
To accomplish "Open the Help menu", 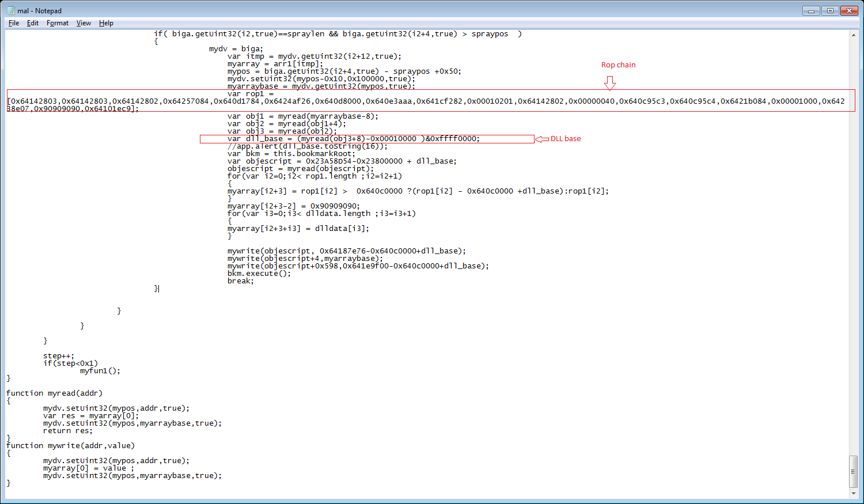I will tap(106, 23).
